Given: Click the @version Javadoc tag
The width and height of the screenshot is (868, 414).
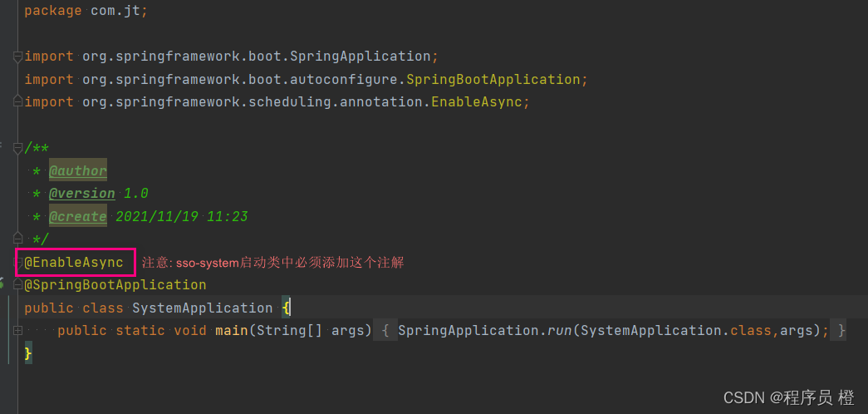Looking at the screenshot, I should tap(82, 194).
